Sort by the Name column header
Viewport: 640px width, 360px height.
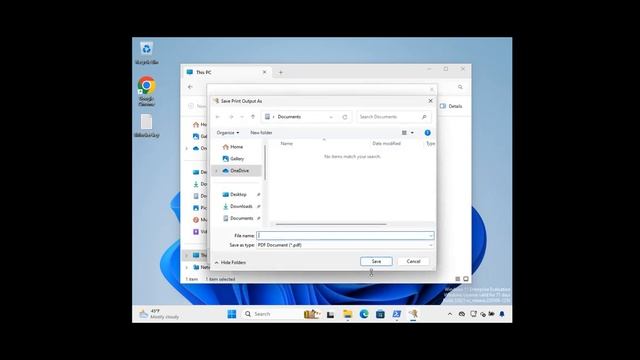point(287,144)
